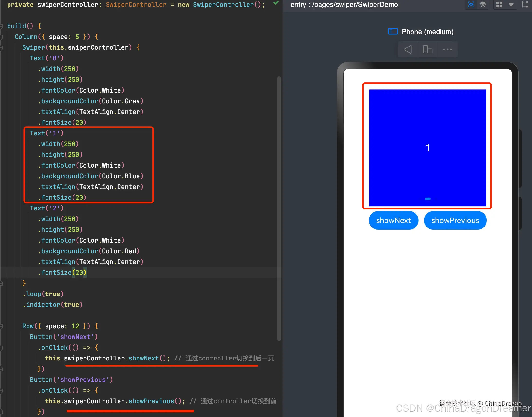
Task: Click the Text('2') code line
Action: coord(46,208)
